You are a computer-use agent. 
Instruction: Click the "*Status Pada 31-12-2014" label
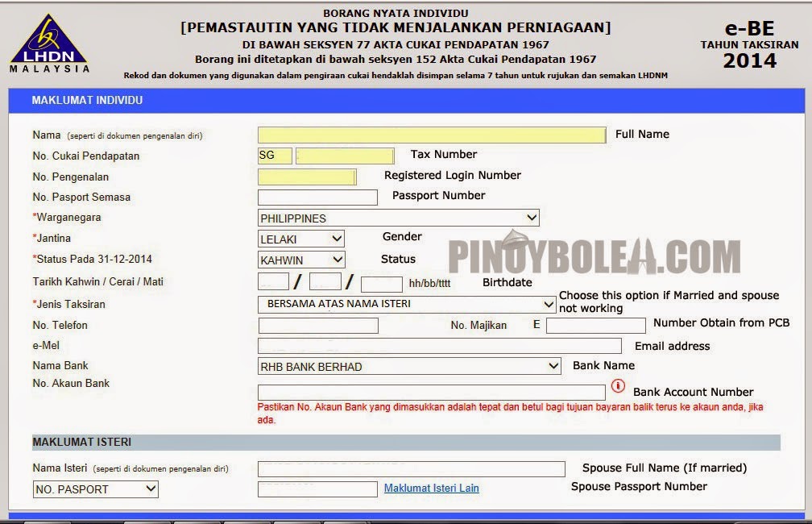click(x=92, y=259)
